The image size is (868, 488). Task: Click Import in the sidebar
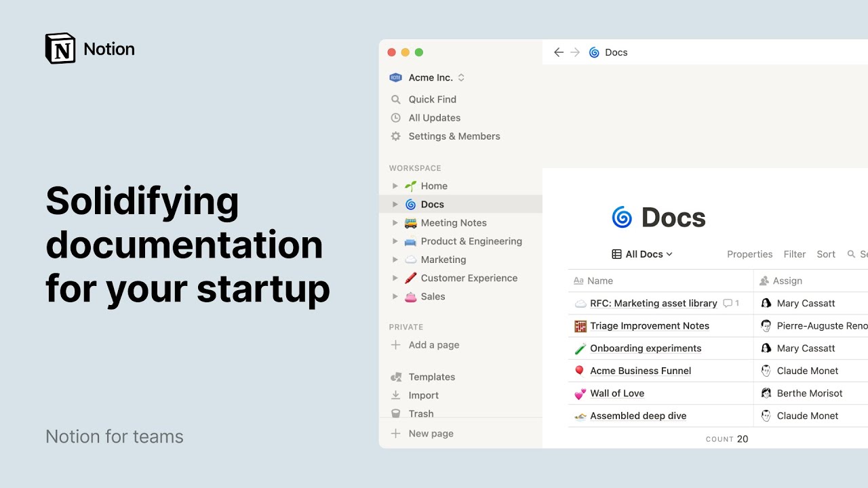(x=423, y=395)
